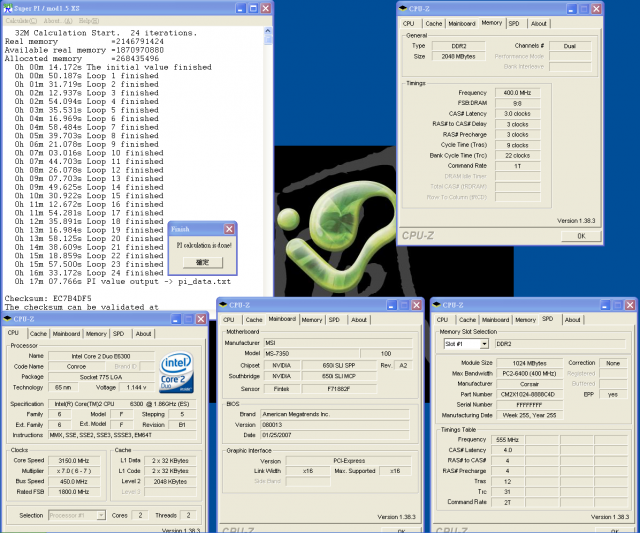Open the Processor #1 selection dropdown
The height and width of the screenshot is (533, 640).
(101, 515)
